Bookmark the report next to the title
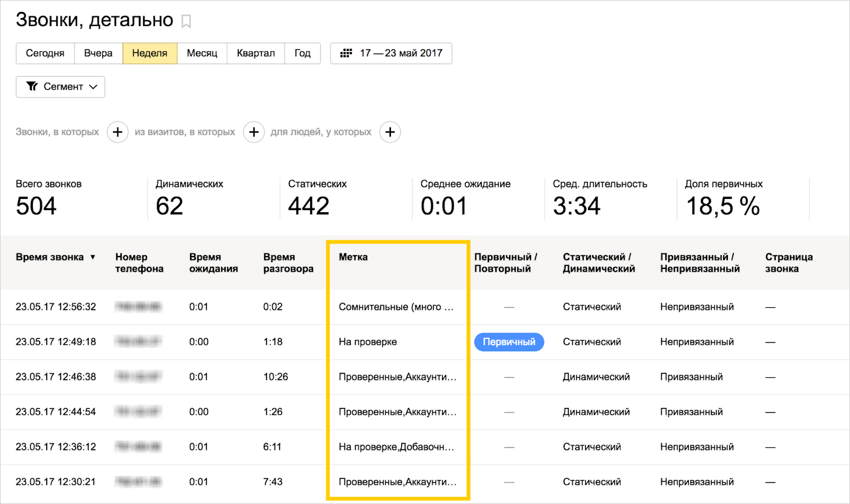 [x=186, y=21]
